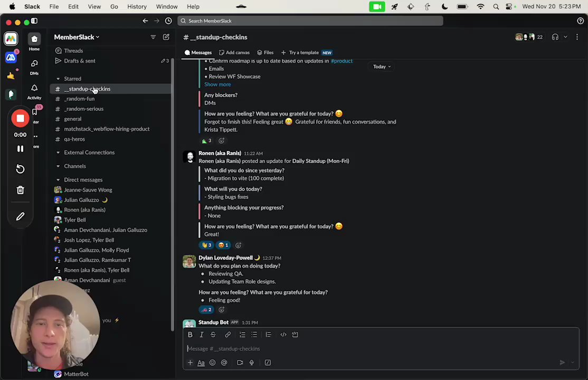Open the DMs section icon
588x380 pixels.
(34, 64)
